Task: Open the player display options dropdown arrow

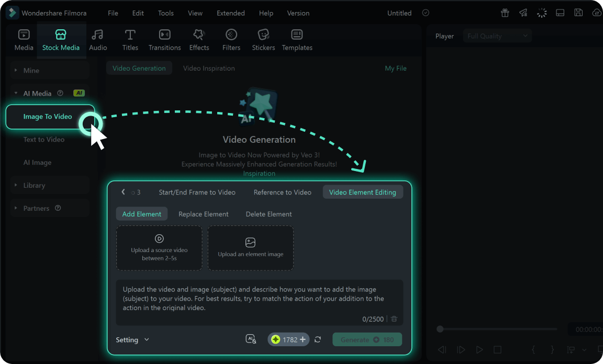Action: coord(584,349)
